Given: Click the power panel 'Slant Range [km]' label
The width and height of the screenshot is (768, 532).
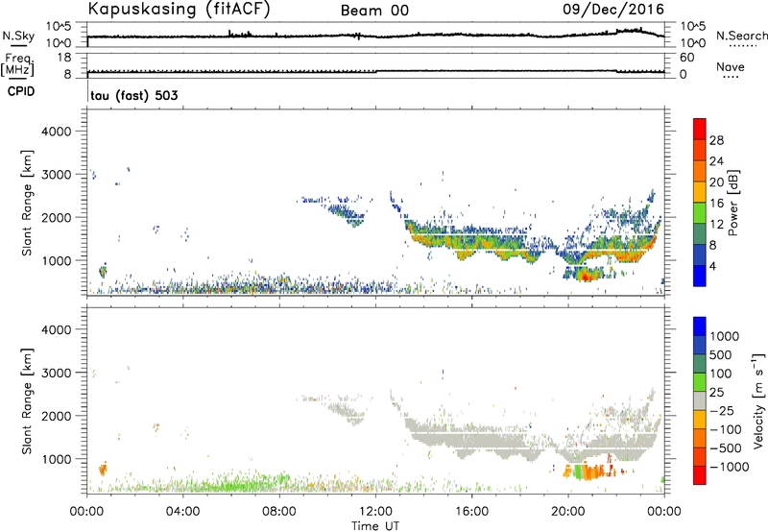Looking at the screenshot, I should [27, 203].
